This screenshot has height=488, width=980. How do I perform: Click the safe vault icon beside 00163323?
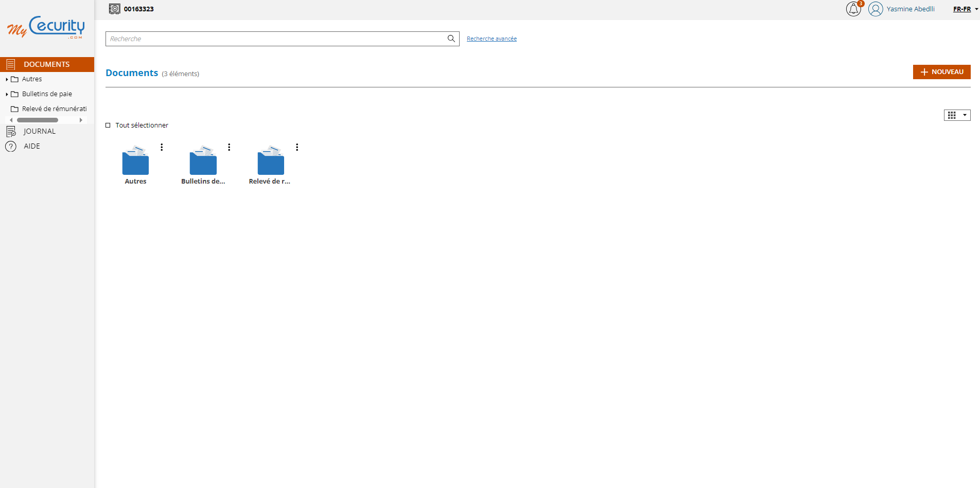pyautogui.click(x=114, y=9)
